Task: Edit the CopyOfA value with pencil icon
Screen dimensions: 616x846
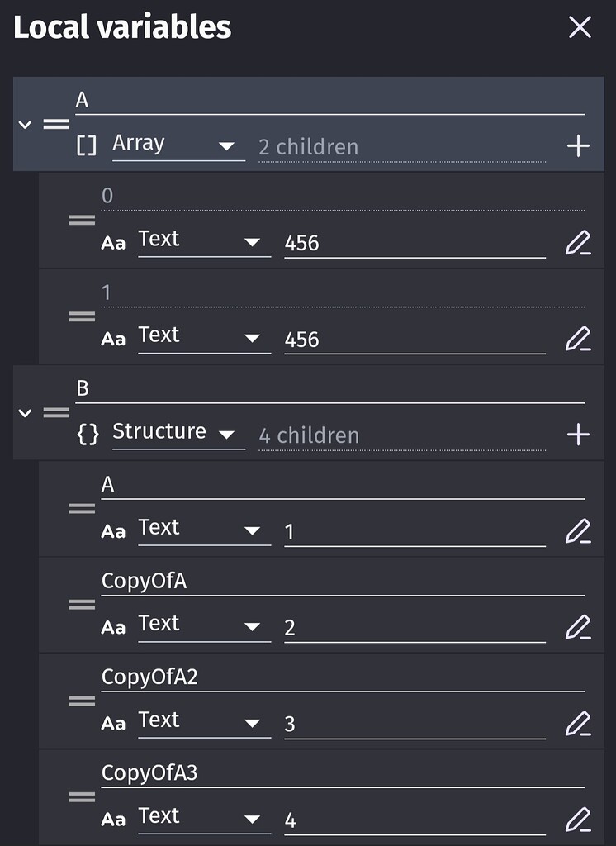Action: (578, 627)
